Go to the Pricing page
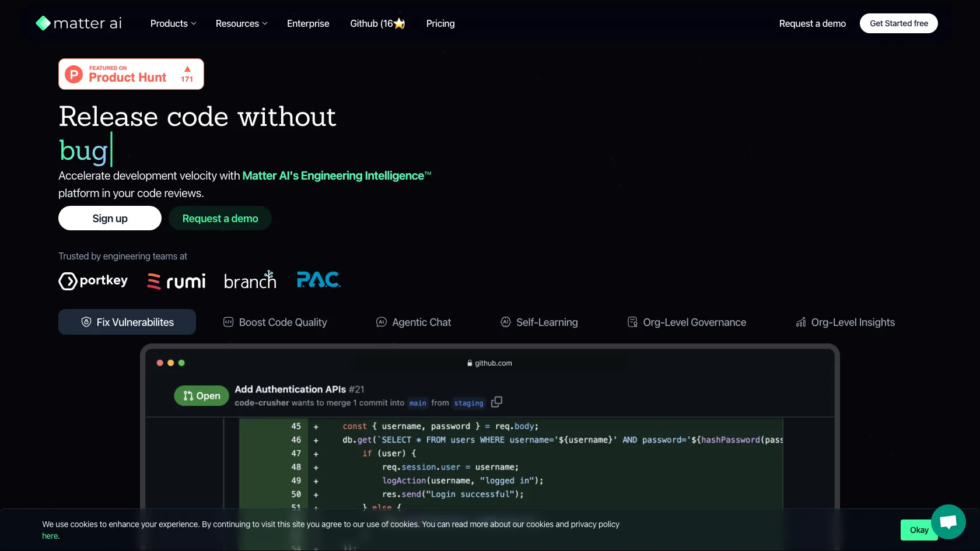Image resolution: width=980 pixels, height=551 pixels. (440, 23)
